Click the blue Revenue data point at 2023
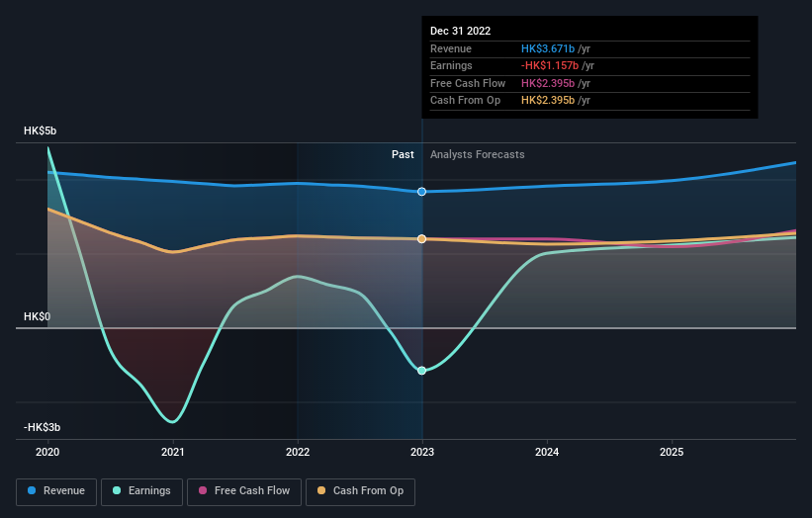The height and width of the screenshot is (518, 812). [422, 192]
